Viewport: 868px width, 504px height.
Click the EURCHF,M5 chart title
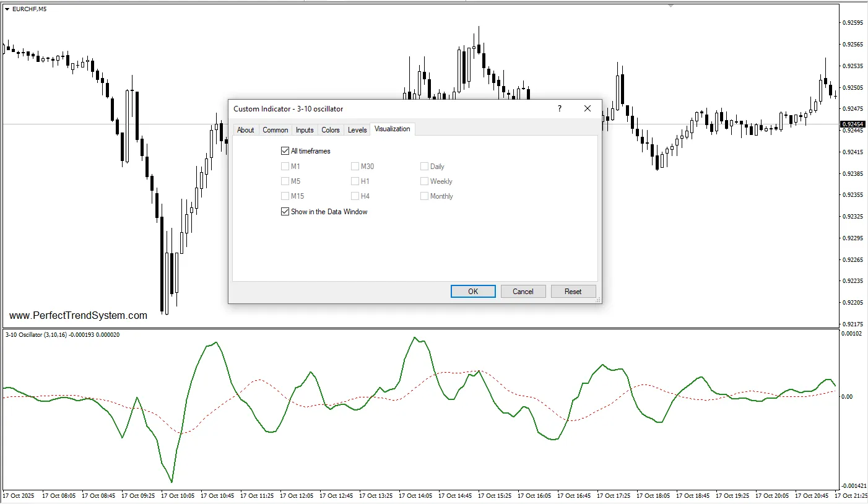29,9
